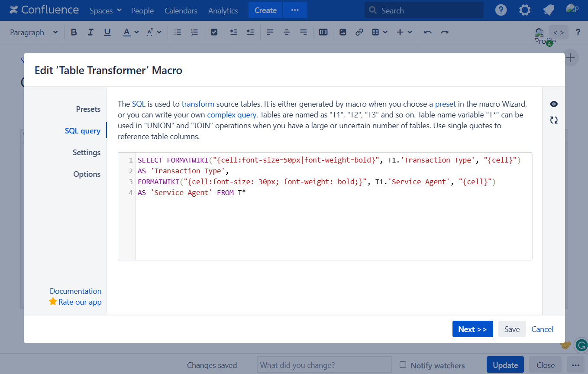This screenshot has height=374, width=588.
Task: Click the insert link icon
Action: (359, 33)
